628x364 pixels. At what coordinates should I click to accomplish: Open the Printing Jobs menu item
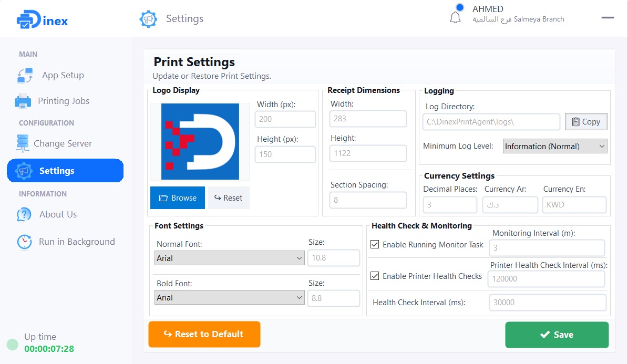tap(65, 101)
